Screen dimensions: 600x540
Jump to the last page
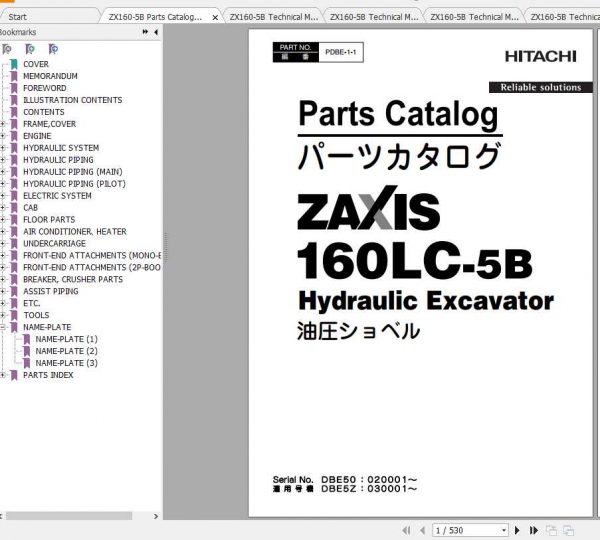point(533,530)
